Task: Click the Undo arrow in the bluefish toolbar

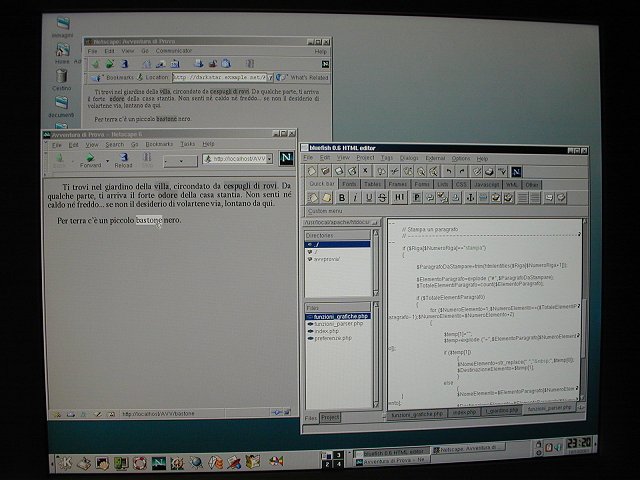Action: click(x=449, y=171)
